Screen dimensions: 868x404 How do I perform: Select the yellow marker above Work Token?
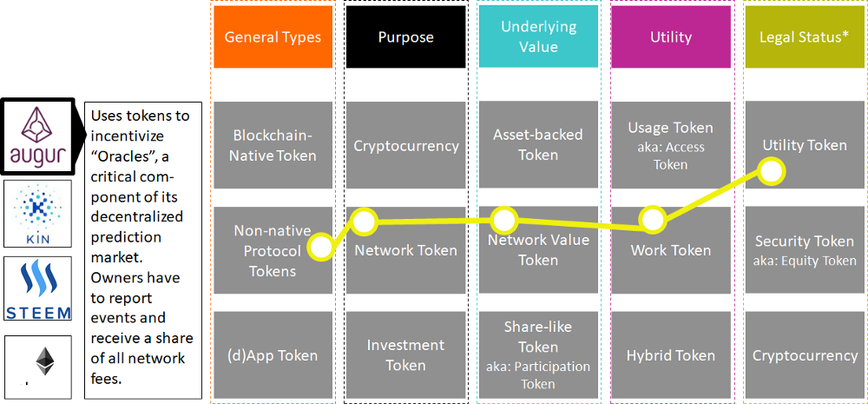pos(651,221)
